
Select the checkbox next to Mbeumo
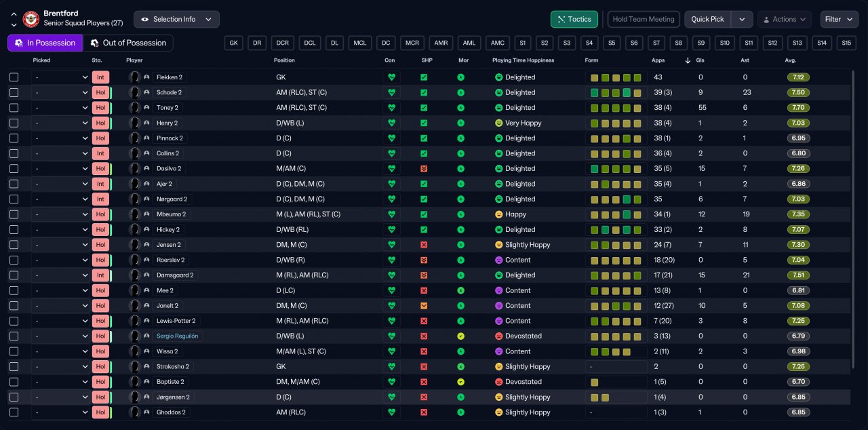(x=14, y=214)
